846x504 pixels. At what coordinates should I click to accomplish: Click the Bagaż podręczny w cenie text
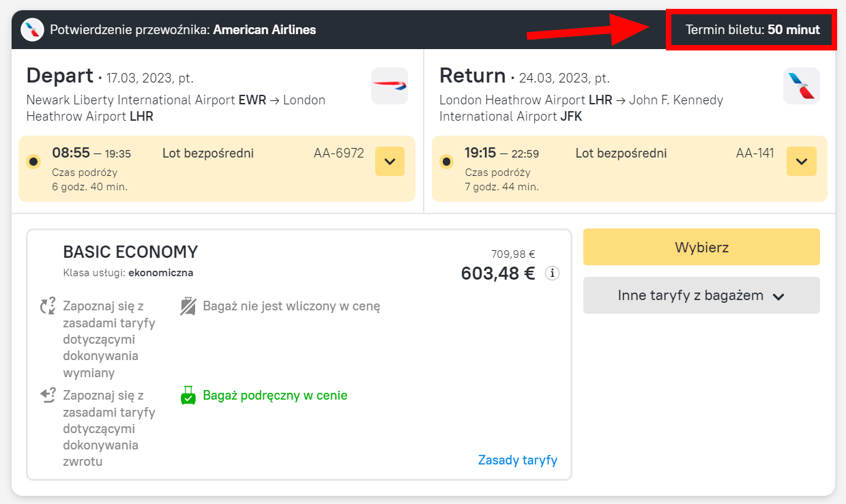pos(275,396)
